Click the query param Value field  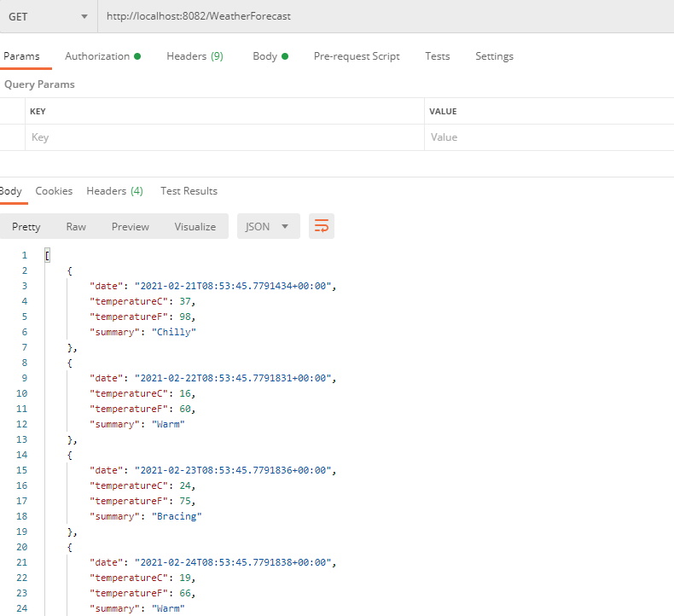click(x=546, y=137)
